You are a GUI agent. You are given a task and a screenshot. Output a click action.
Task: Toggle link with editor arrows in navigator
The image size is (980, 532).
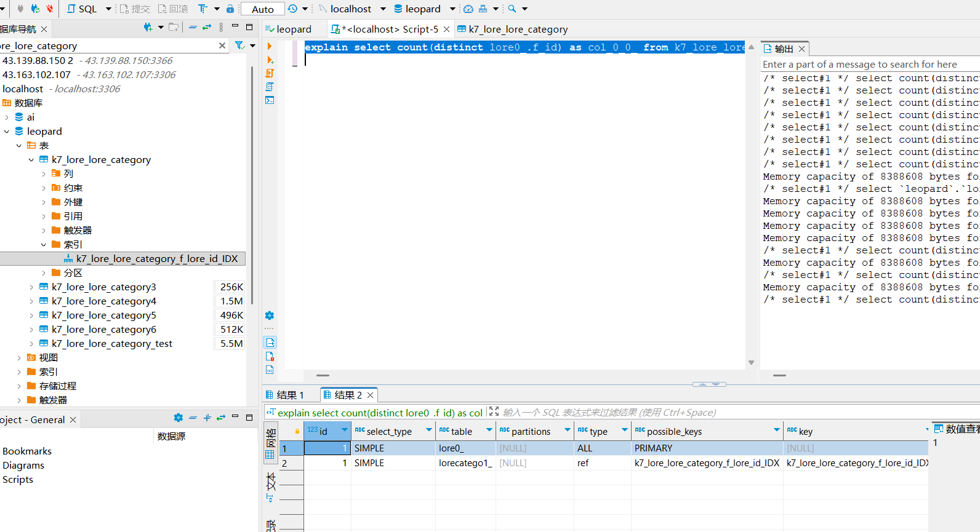[207, 27]
